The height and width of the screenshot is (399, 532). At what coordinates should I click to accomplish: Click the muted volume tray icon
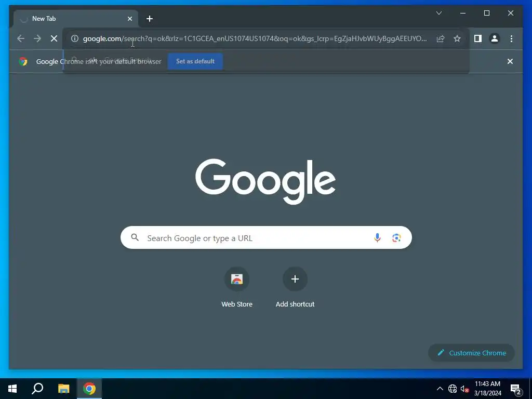pos(464,389)
